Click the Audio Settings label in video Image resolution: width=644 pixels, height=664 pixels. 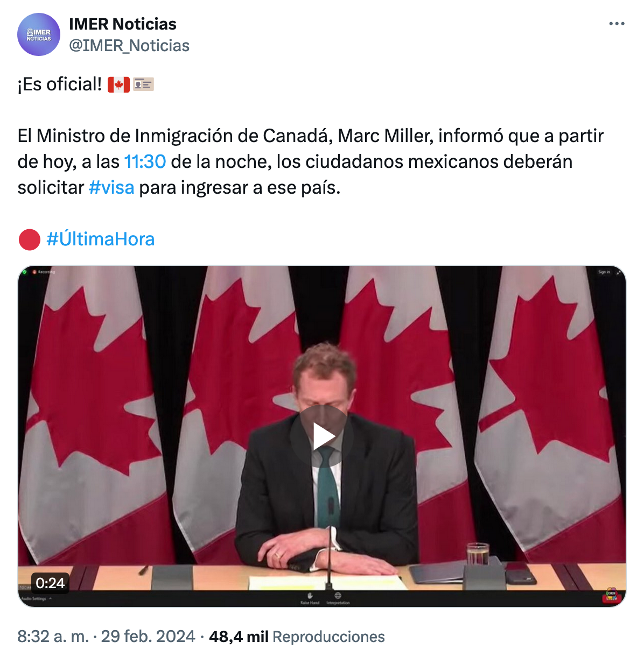(x=34, y=598)
